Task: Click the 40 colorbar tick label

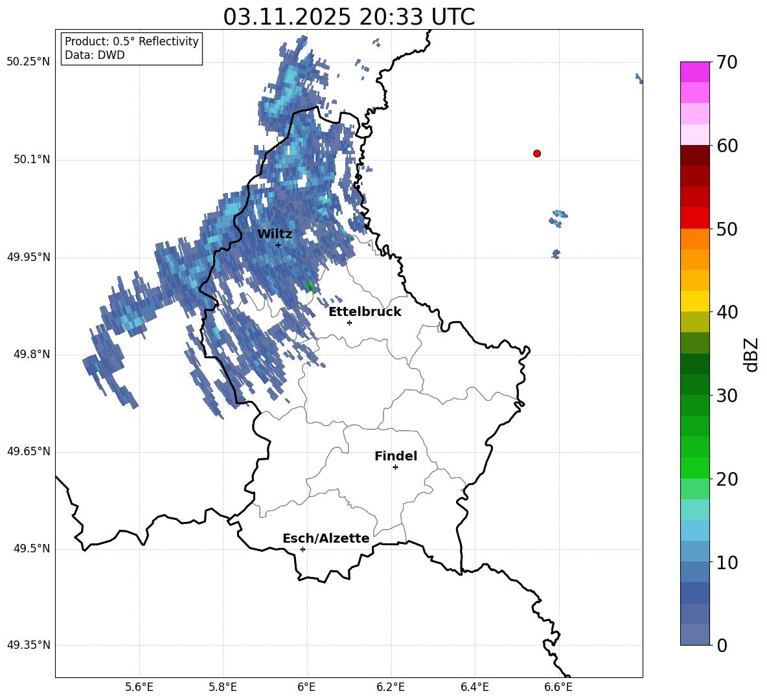Action: [727, 312]
